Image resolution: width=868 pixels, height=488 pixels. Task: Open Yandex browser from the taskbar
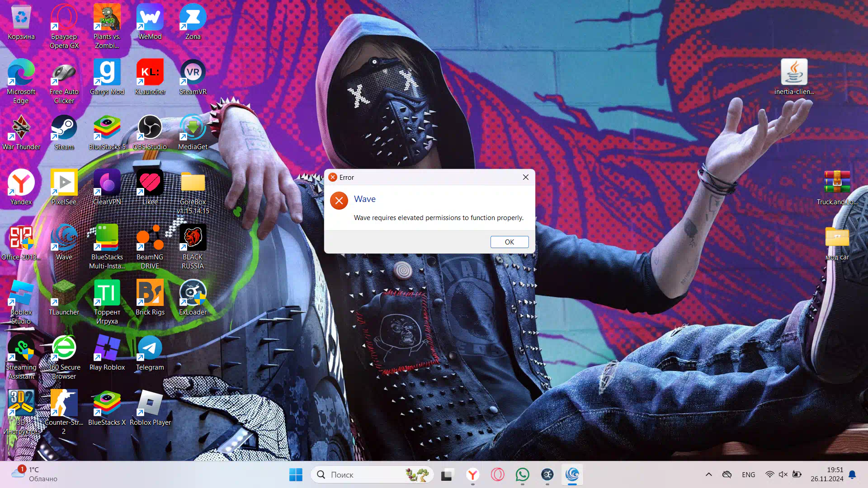472,474
